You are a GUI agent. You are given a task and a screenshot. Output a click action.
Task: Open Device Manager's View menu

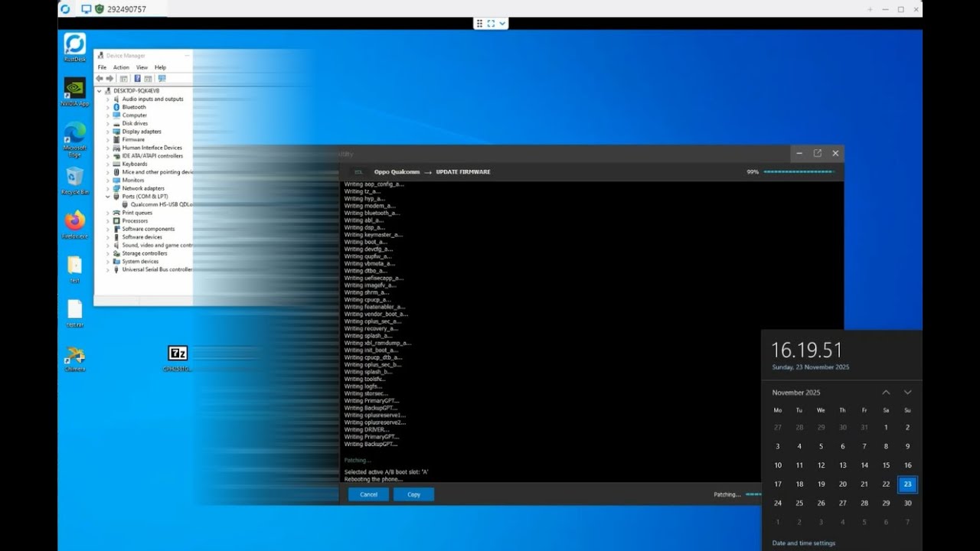[142, 67]
